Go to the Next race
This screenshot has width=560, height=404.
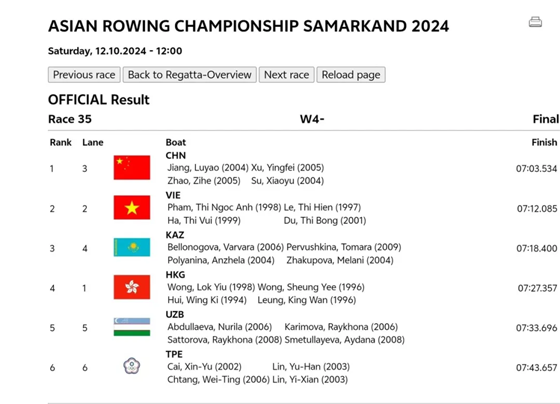[x=286, y=75]
